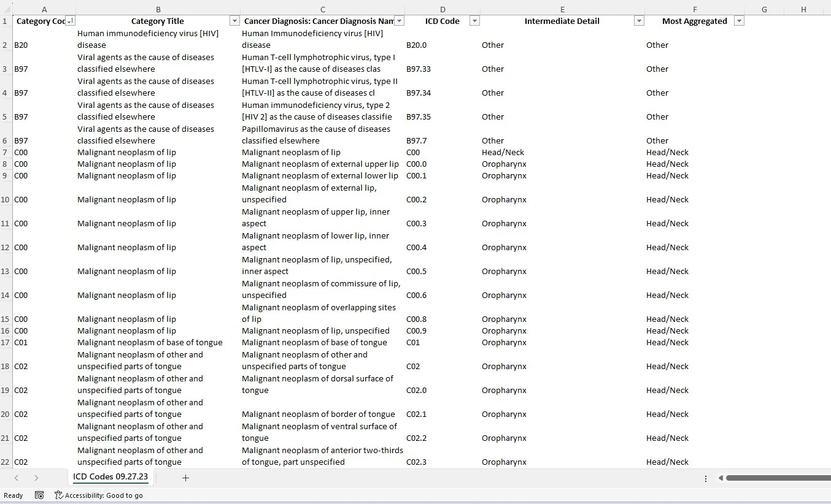The width and height of the screenshot is (831, 504).
Task: Click Oropharynx cell in row 22
Action: pyautogui.click(x=562, y=456)
